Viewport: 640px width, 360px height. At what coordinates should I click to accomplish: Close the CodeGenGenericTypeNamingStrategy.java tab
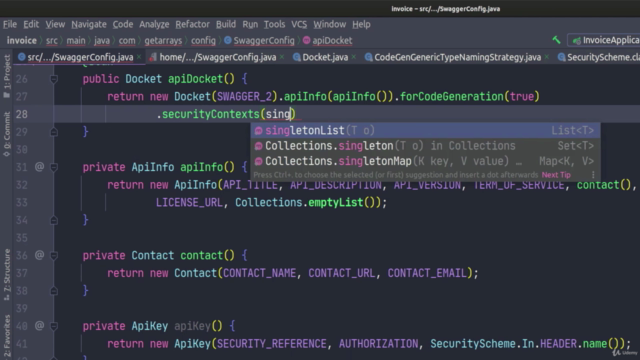[547, 57]
